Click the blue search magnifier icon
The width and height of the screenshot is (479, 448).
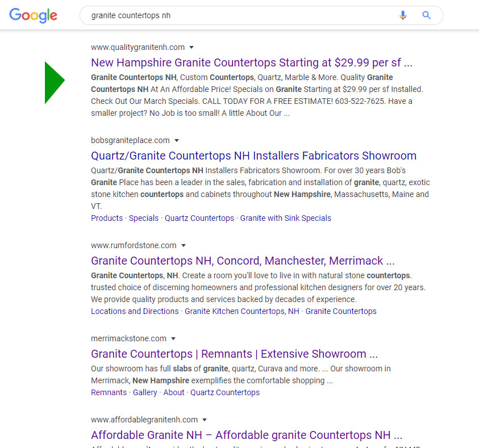(426, 15)
